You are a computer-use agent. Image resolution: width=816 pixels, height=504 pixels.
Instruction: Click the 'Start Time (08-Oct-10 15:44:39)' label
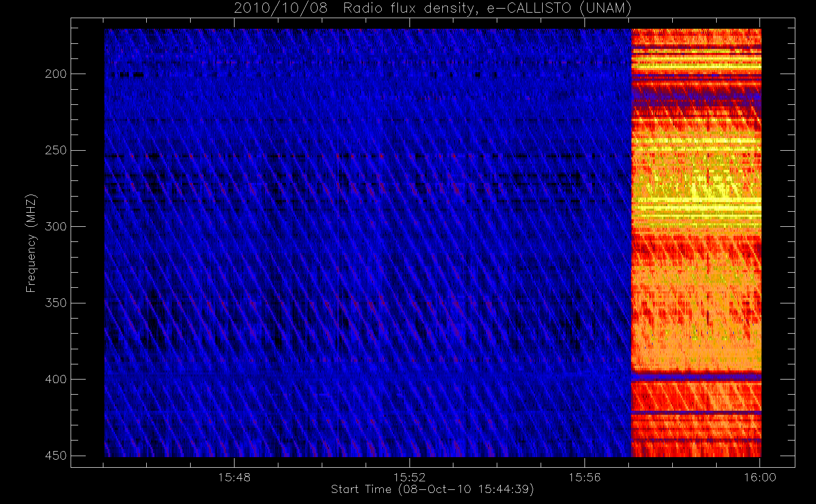432,489
